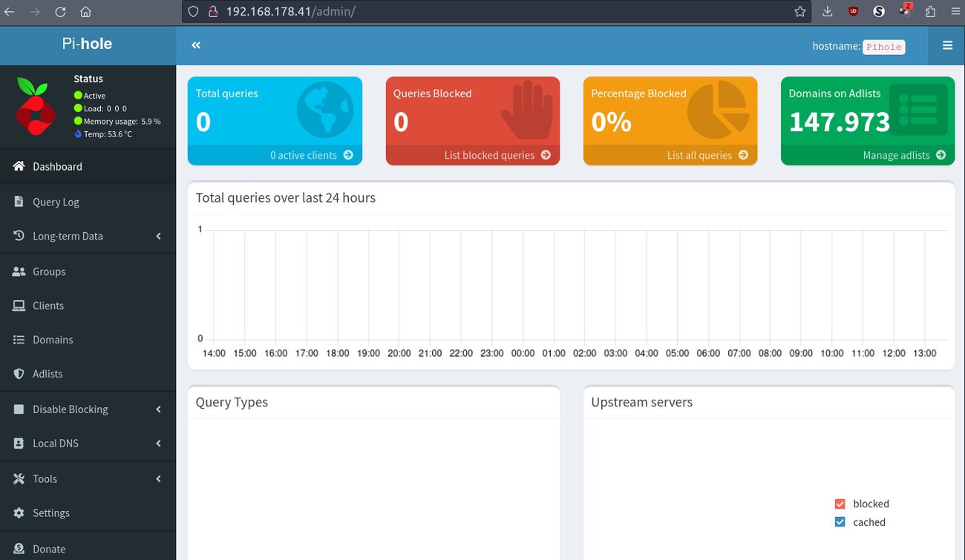Open the Domains list icon
965x560 pixels.
coord(19,339)
